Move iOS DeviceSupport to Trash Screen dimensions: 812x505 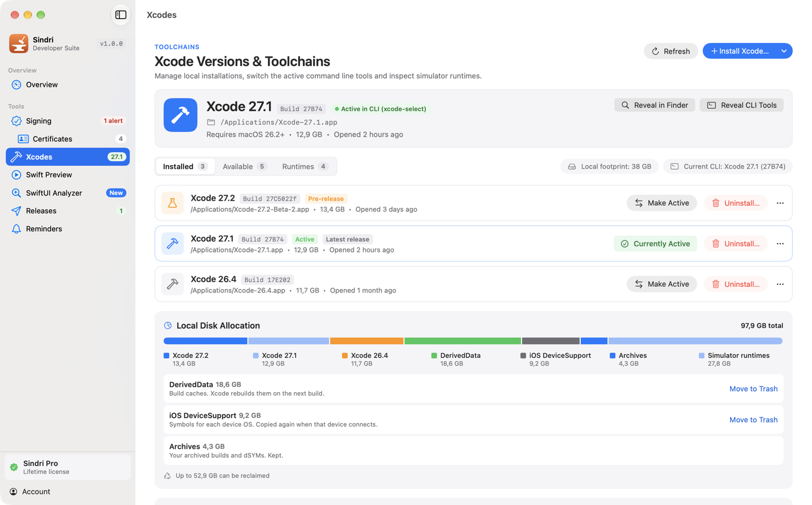(753, 420)
